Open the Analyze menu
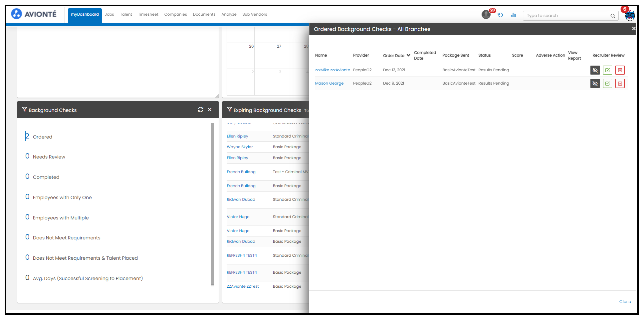This screenshot has height=318, width=644. tap(229, 14)
